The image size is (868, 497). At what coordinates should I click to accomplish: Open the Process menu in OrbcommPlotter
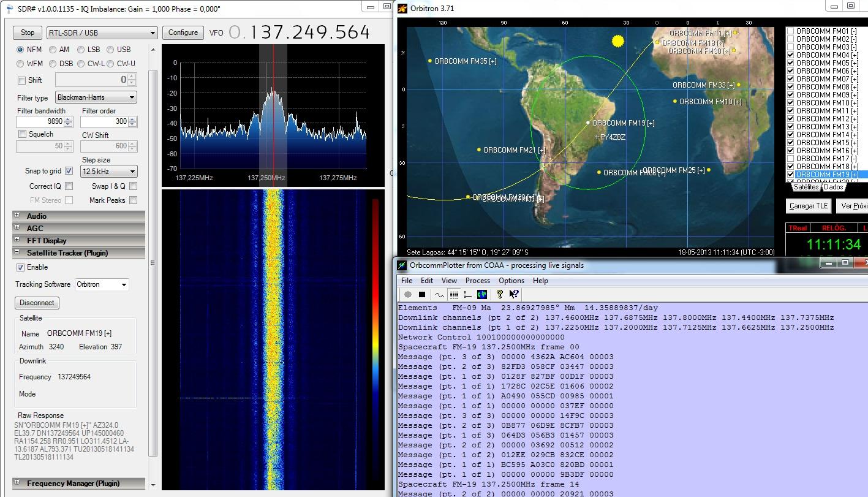tap(477, 281)
